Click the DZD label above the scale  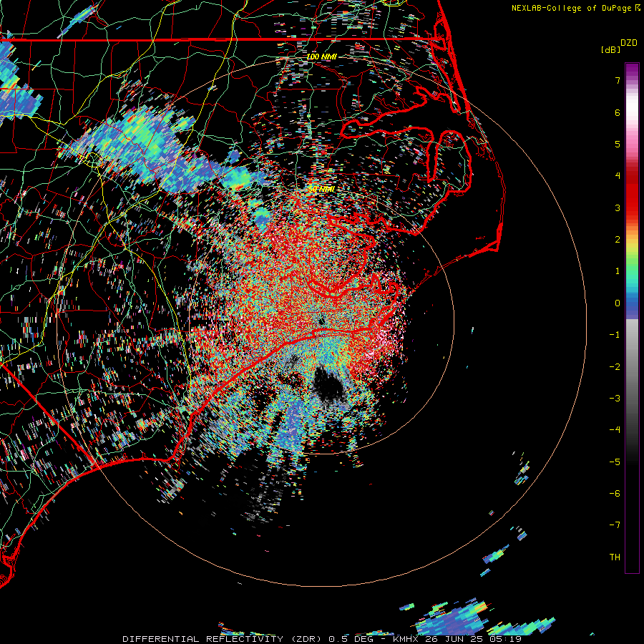[x=629, y=43]
